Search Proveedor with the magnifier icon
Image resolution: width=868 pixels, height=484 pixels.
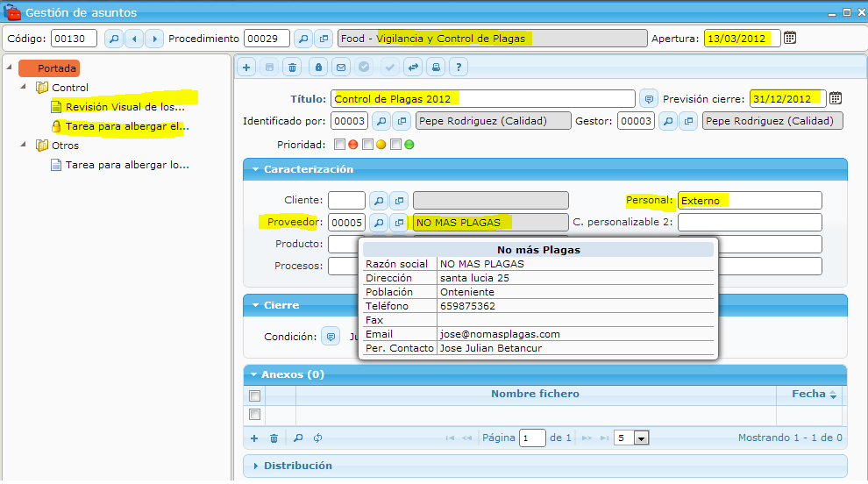coord(379,223)
